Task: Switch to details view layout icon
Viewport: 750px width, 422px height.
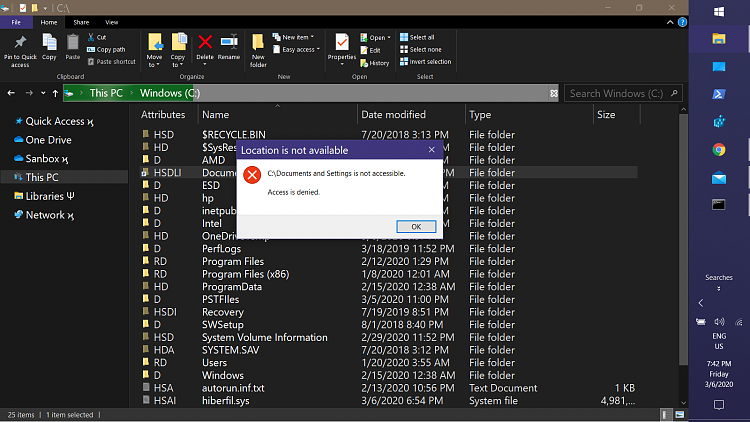Action: point(665,415)
